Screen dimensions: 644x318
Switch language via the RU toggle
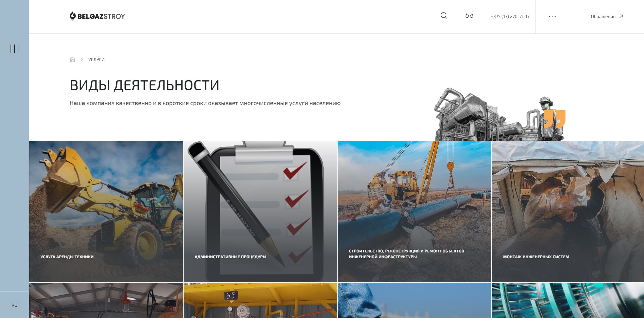pyautogui.click(x=14, y=305)
